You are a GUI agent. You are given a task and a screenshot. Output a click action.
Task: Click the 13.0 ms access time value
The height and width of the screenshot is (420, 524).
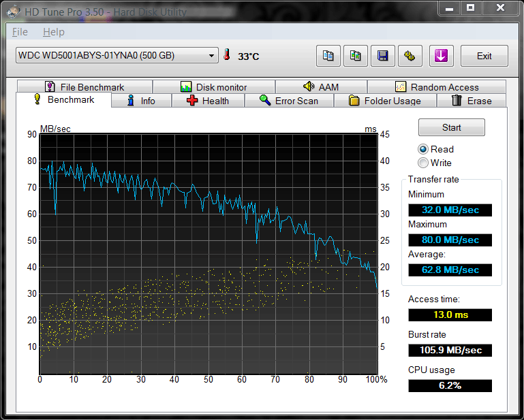[450, 315]
